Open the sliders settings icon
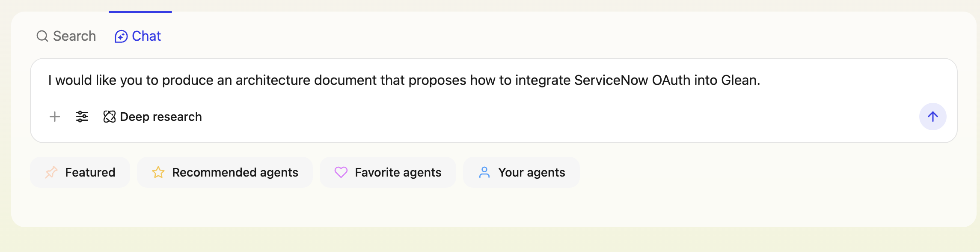This screenshot has width=980, height=252. [x=82, y=117]
